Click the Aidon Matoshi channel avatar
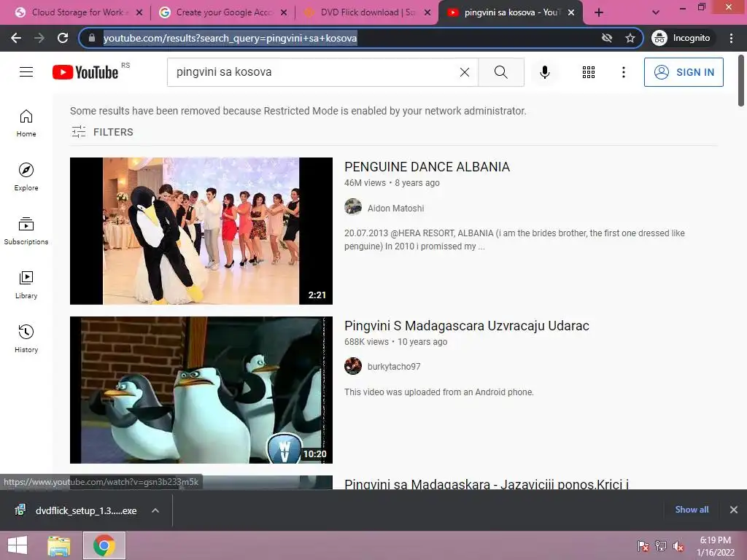This screenshot has width=747, height=560. [x=353, y=207]
